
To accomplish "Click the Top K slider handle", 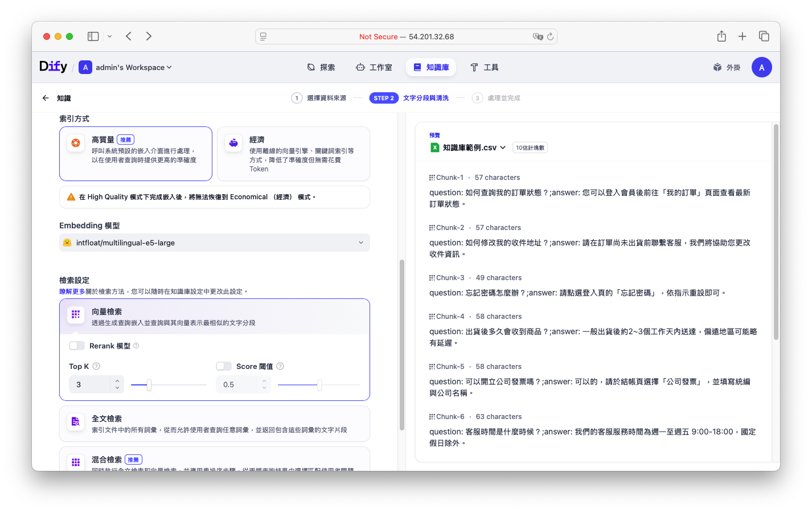I will tap(149, 385).
